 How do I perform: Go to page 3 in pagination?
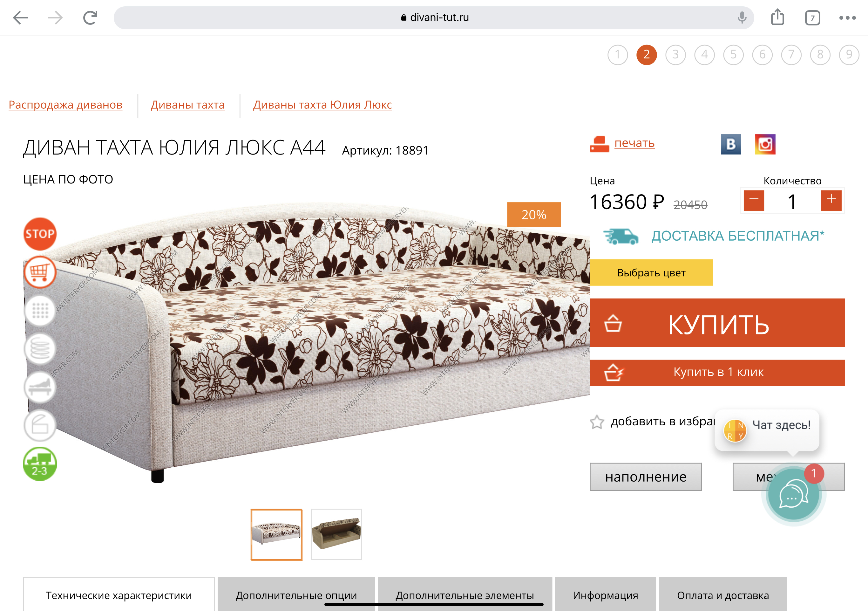[x=675, y=55]
